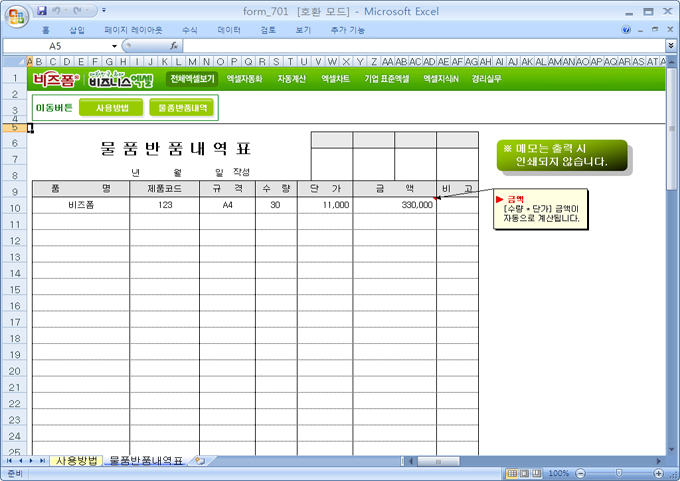680x481 pixels.
Task: Click the Save icon in quick access toolbar
Action: tap(42, 10)
